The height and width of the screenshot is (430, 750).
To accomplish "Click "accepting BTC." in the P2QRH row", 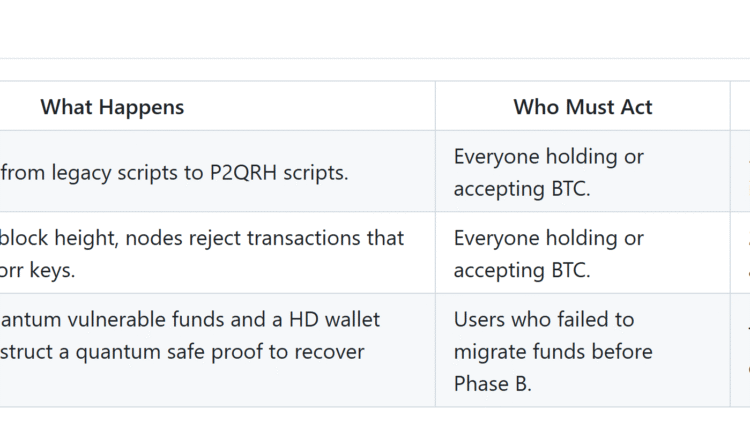I will pos(521,188).
